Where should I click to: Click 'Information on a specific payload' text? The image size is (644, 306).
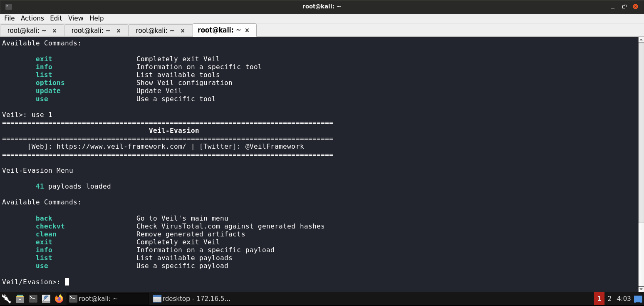click(x=205, y=250)
